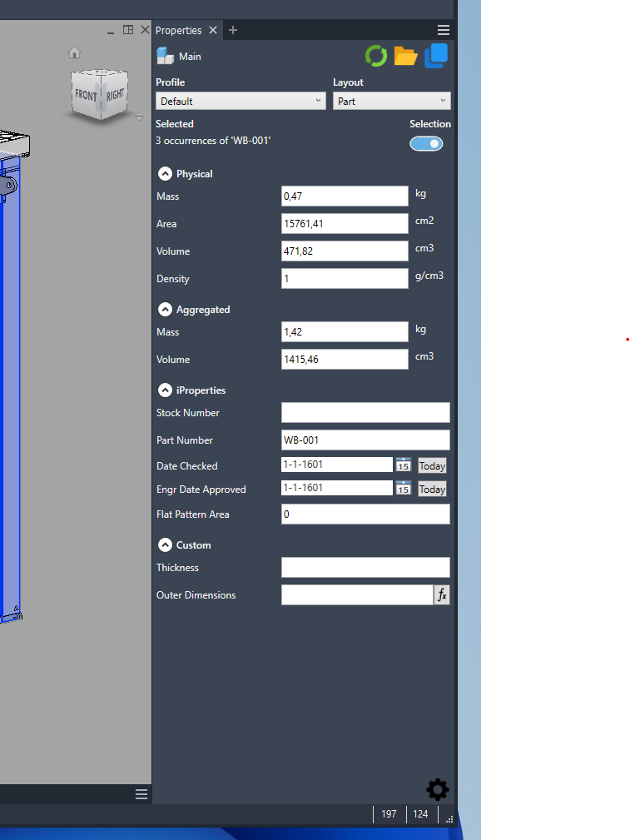
Task: Click the blue copy icon
Action: click(x=436, y=56)
